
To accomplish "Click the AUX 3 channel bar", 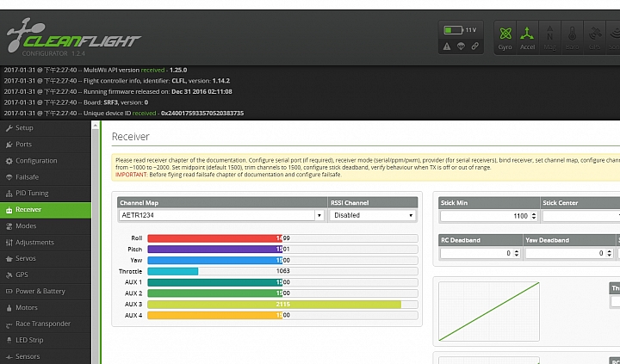I will (282, 305).
